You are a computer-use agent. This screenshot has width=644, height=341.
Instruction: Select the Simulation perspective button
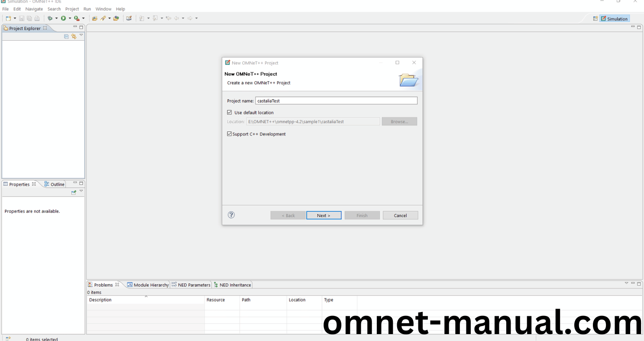(615, 19)
